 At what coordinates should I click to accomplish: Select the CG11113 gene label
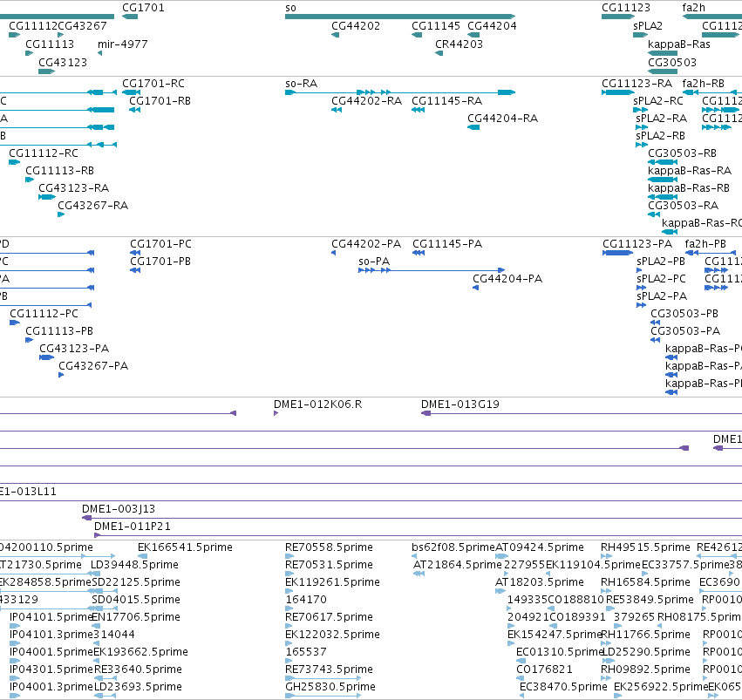point(50,44)
